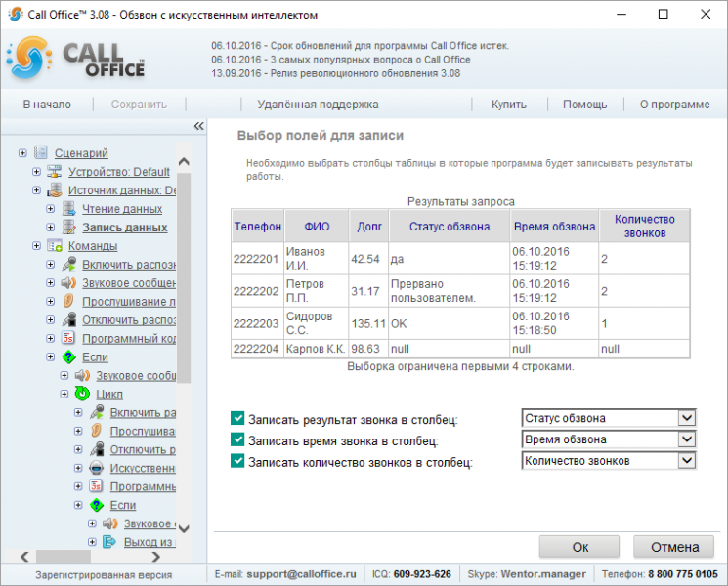Click the tree scroll up arrow
The height and width of the screenshot is (586, 728).
coord(184,161)
